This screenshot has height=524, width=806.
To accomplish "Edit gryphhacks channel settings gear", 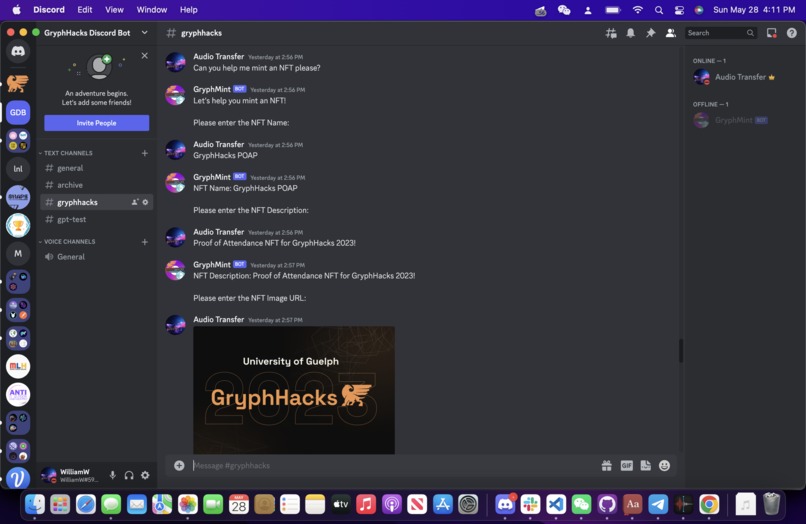I will [x=145, y=202].
